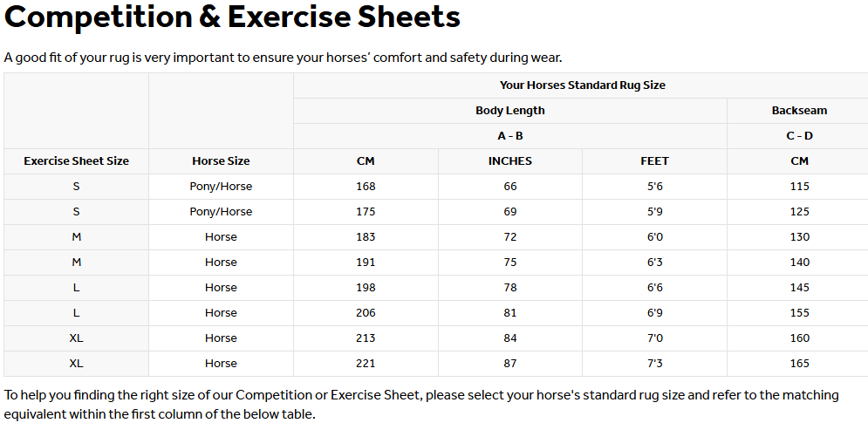Click the 168 CM body length cell
The width and height of the screenshot is (868, 423).
[x=366, y=187]
